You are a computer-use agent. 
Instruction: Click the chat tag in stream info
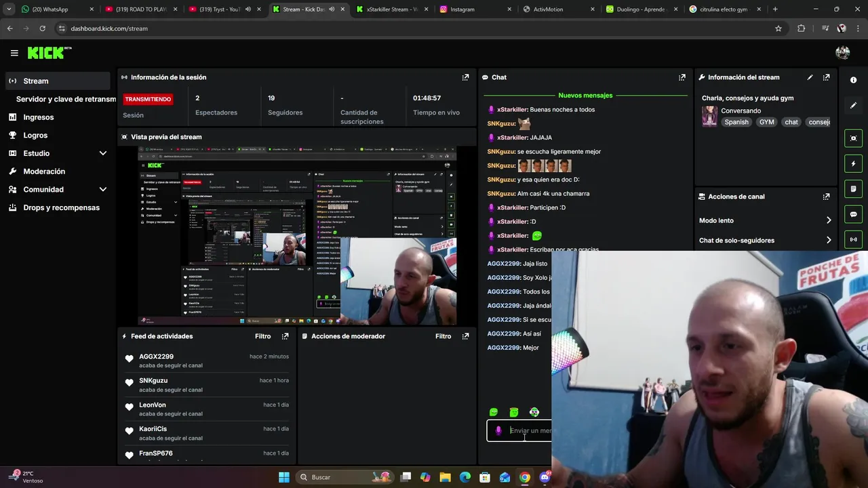click(791, 122)
